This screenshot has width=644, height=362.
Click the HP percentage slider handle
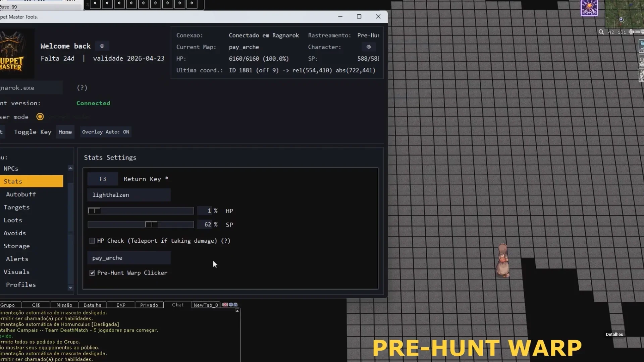[x=94, y=211]
